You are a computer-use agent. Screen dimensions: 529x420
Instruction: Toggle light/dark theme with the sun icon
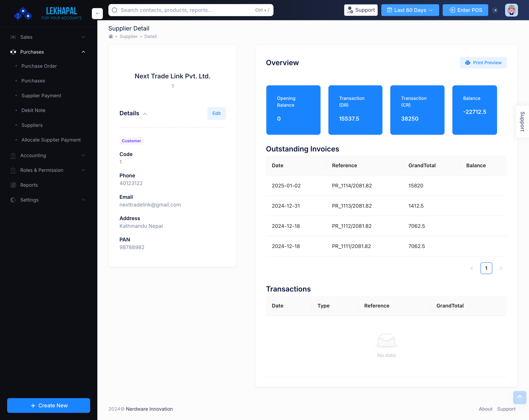pos(495,10)
